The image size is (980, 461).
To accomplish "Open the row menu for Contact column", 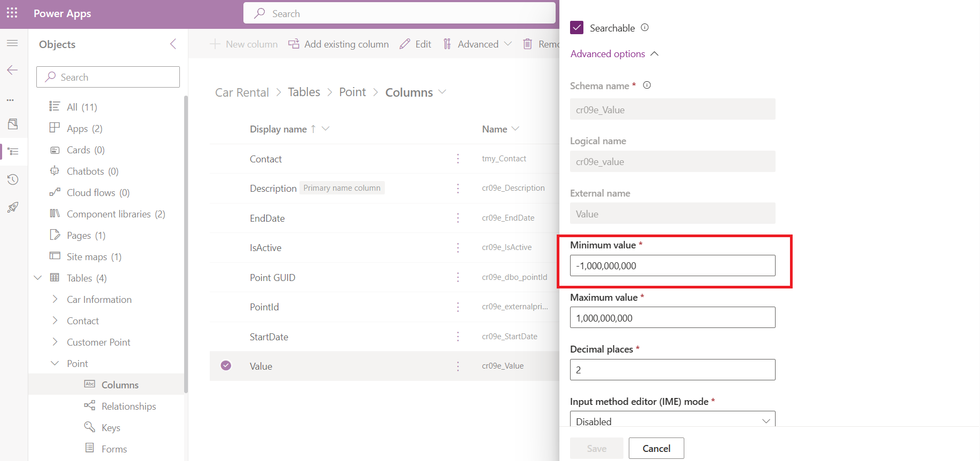I will tap(458, 159).
